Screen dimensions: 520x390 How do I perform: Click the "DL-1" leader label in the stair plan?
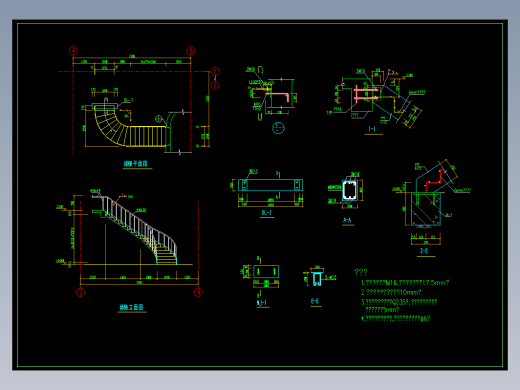128,100
